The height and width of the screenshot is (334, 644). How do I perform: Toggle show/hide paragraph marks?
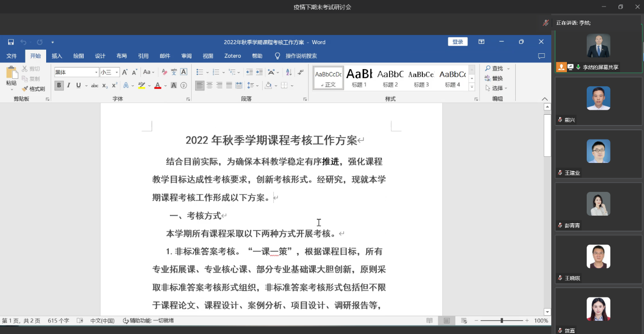point(301,72)
